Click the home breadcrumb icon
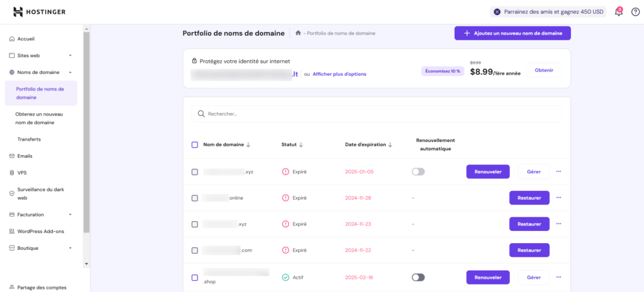The image size is (644, 292). [x=298, y=33]
